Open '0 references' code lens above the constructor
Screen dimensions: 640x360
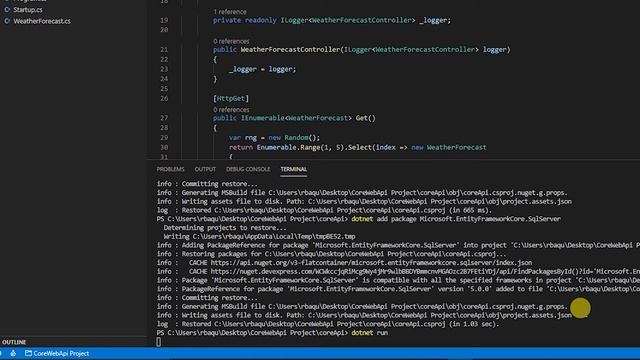click(231, 41)
